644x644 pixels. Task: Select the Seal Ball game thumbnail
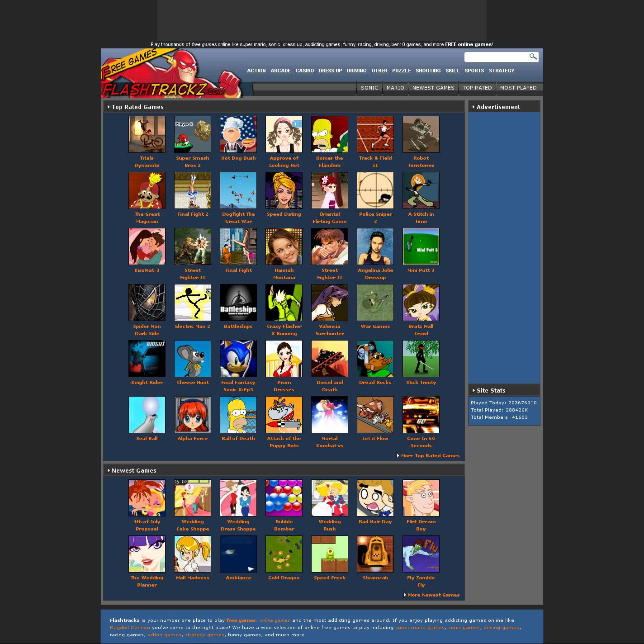[147, 415]
